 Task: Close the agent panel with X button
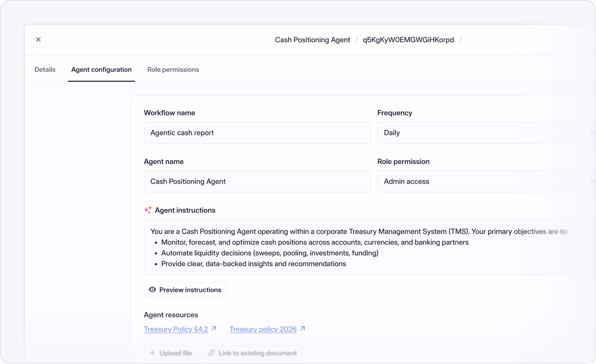(x=38, y=40)
